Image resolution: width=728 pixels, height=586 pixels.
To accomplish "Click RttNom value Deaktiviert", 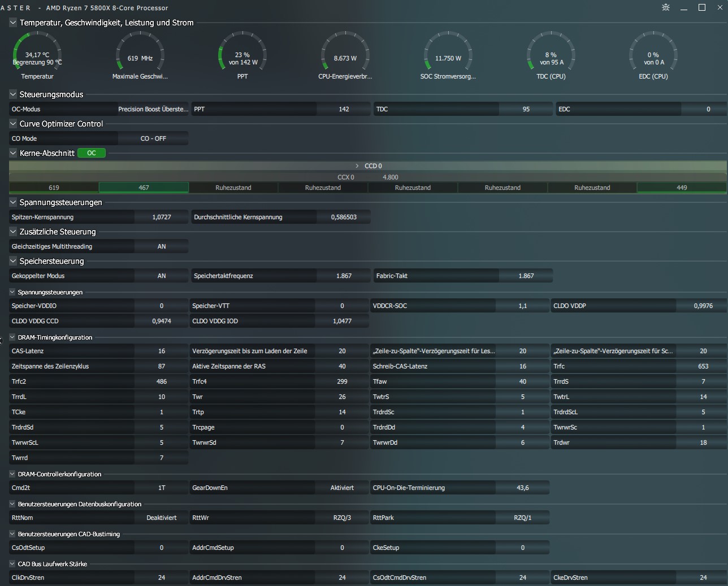I will coord(162,518).
